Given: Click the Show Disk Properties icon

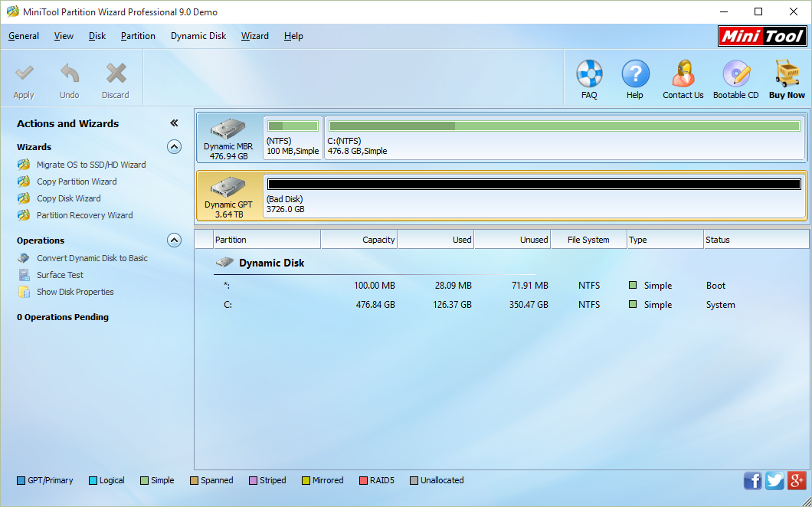Looking at the screenshot, I should click(x=24, y=292).
